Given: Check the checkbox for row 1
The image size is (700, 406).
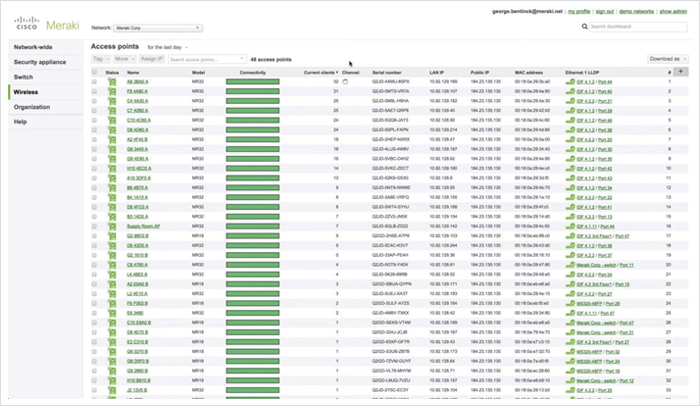Looking at the screenshot, I should (x=94, y=82).
